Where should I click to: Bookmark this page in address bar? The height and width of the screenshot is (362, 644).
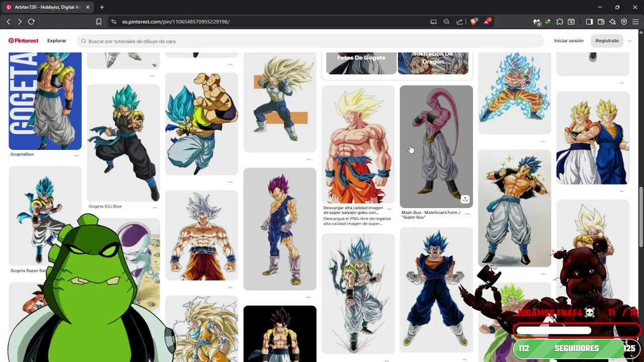point(99,22)
